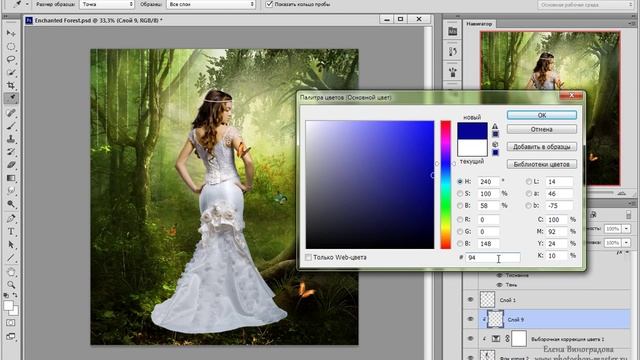The height and width of the screenshot is (360, 640).
Task: Select the Move tool
Action: coord(11,33)
